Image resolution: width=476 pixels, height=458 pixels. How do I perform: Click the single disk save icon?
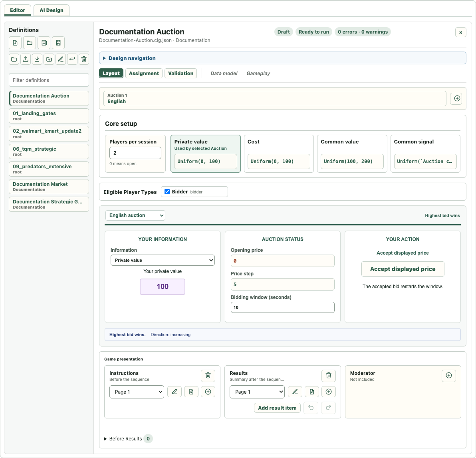tap(58, 43)
